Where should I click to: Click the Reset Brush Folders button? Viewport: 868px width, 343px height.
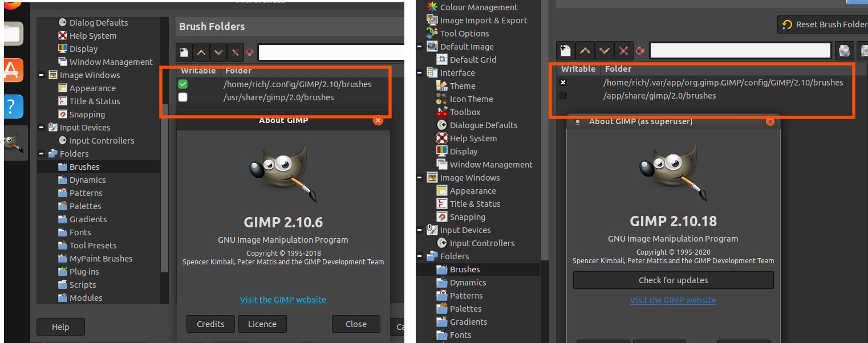coord(823,24)
